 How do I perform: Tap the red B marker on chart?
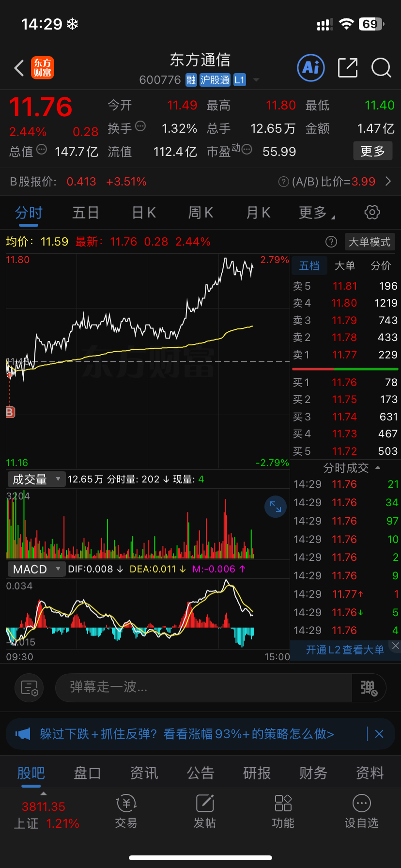coord(10,412)
